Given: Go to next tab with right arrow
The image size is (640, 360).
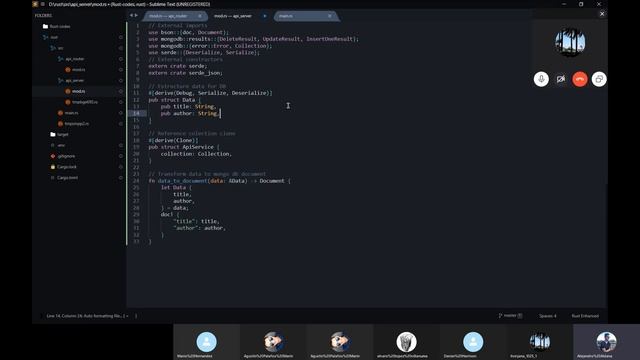Looking at the screenshot, I should [136, 16].
